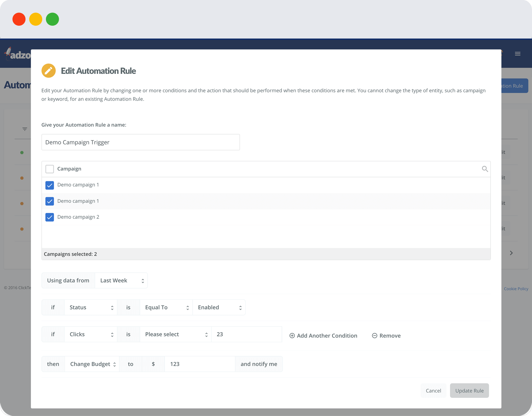Uncheck the first Demo campaign 1 checkbox

[x=50, y=185]
